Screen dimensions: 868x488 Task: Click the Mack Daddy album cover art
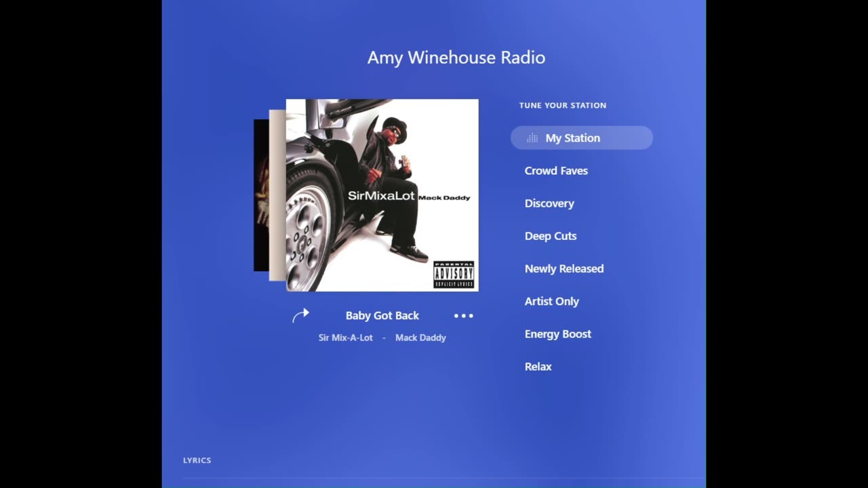[382, 195]
